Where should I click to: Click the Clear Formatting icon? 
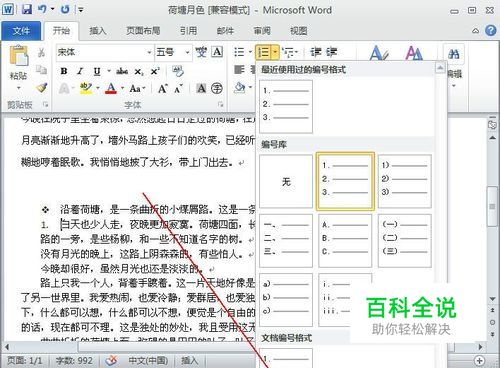tap(178, 71)
